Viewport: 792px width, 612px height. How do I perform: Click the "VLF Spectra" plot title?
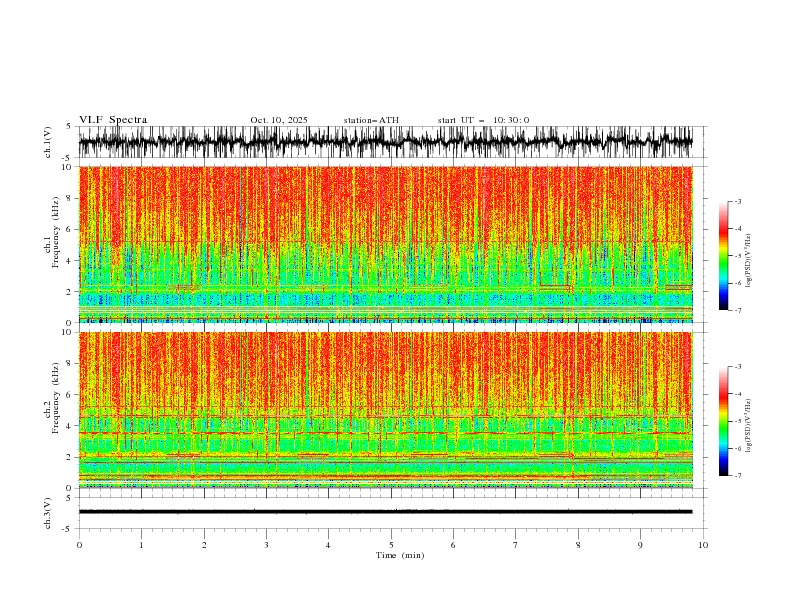(x=113, y=120)
